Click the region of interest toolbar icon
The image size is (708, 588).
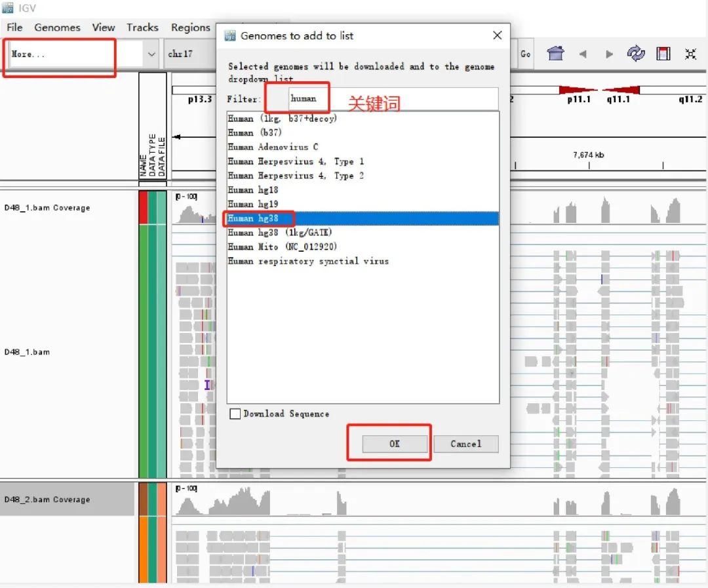point(663,54)
